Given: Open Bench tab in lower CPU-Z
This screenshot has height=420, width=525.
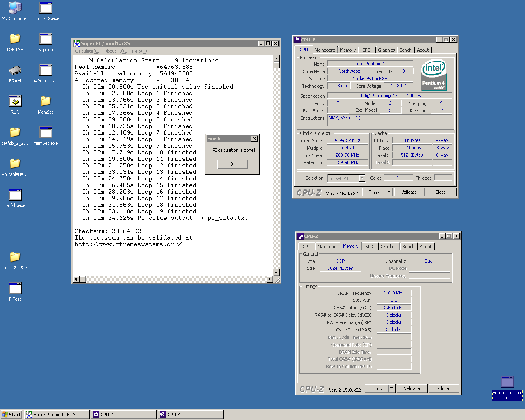Looking at the screenshot, I should (x=409, y=247).
